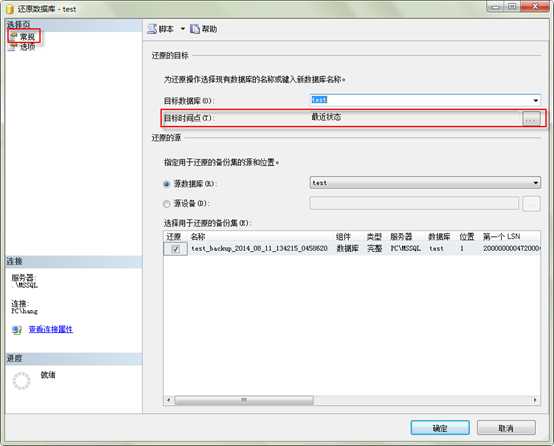Open the 查看连接属性 link
This screenshot has width=554, height=446.
coord(51,329)
